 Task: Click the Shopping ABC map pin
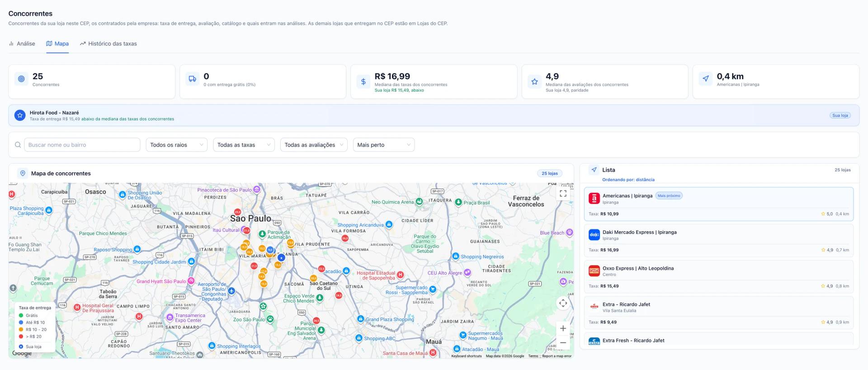pyautogui.click(x=359, y=338)
